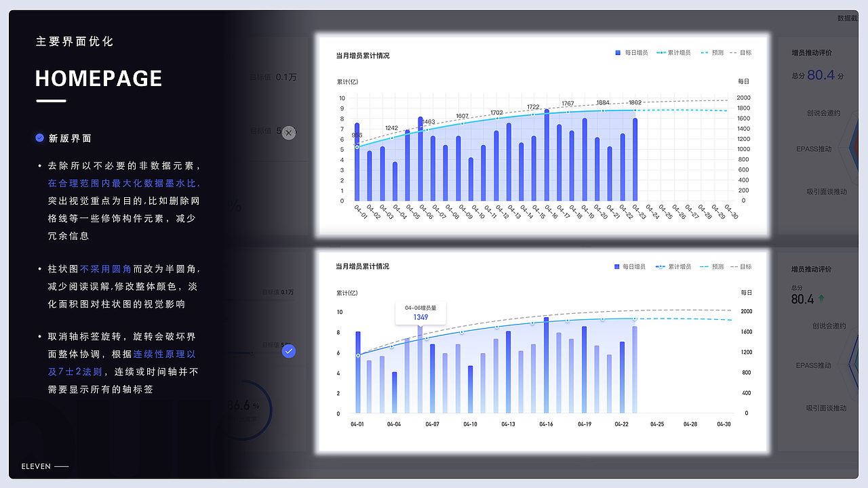Click the black 80.4 score
The height and width of the screenshot is (488, 868).
pos(802,299)
